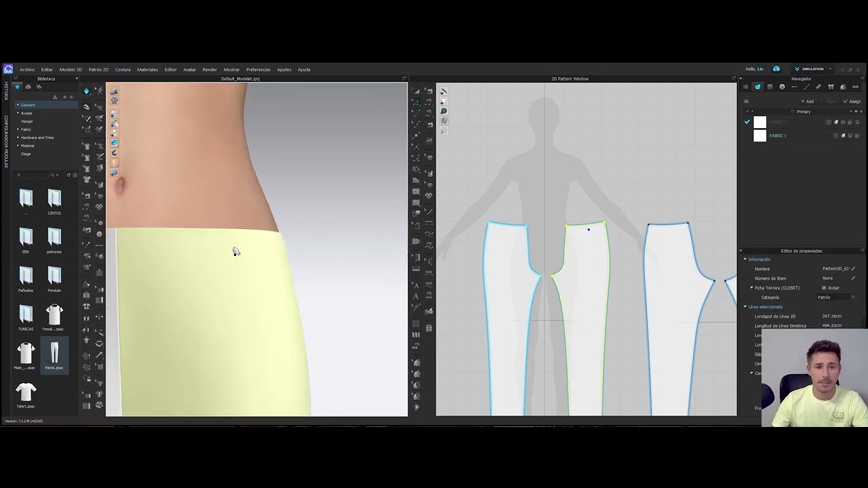The width and height of the screenshot is (868, 488).
Task: Click the Add fabric button
Action: [807, 102]
